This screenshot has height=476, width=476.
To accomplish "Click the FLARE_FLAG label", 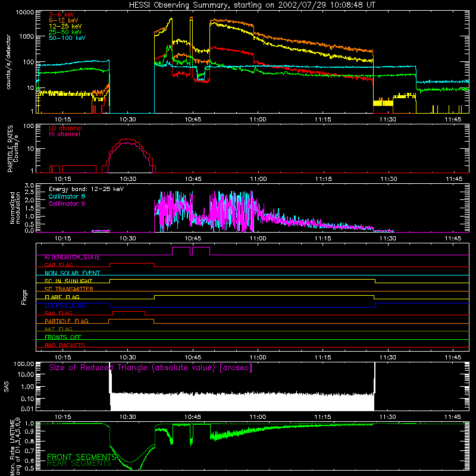I will click(62, 297).
